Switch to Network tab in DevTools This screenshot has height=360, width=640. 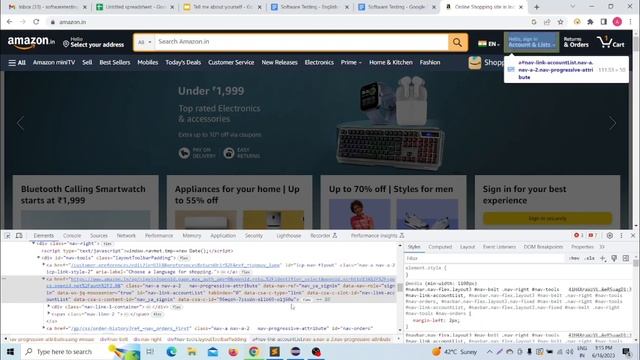click(x=126, y=236)
